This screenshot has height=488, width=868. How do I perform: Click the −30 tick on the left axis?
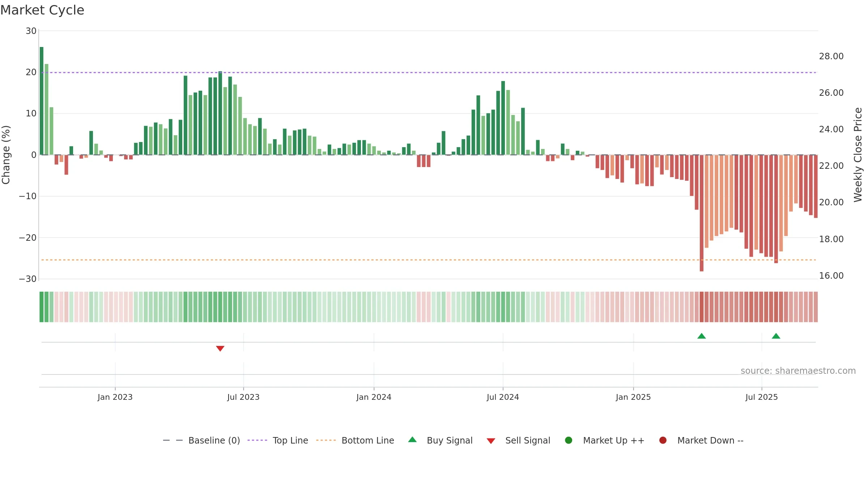(x=28, y=279)
